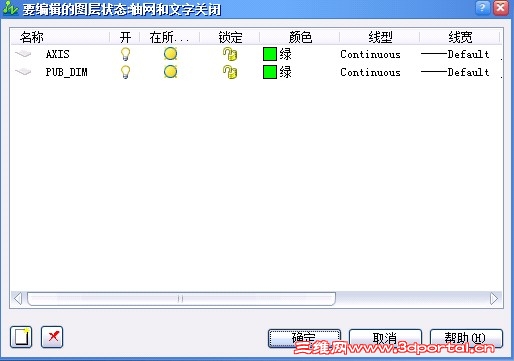Click the horizontal scrollbar thumb
Image resolution: width=514 pixels, height=361 pixels.
click(x=181, y=298)
